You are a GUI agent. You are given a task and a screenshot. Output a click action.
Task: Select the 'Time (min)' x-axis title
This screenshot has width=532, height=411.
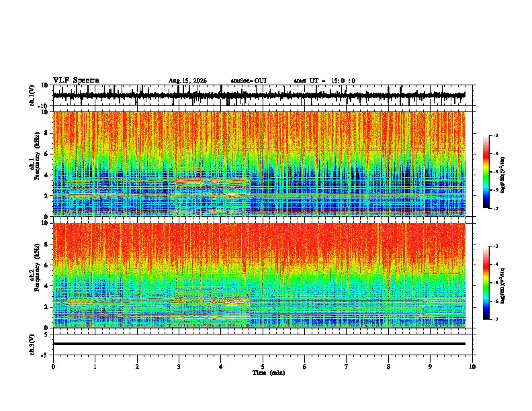[x=269, y=373]
